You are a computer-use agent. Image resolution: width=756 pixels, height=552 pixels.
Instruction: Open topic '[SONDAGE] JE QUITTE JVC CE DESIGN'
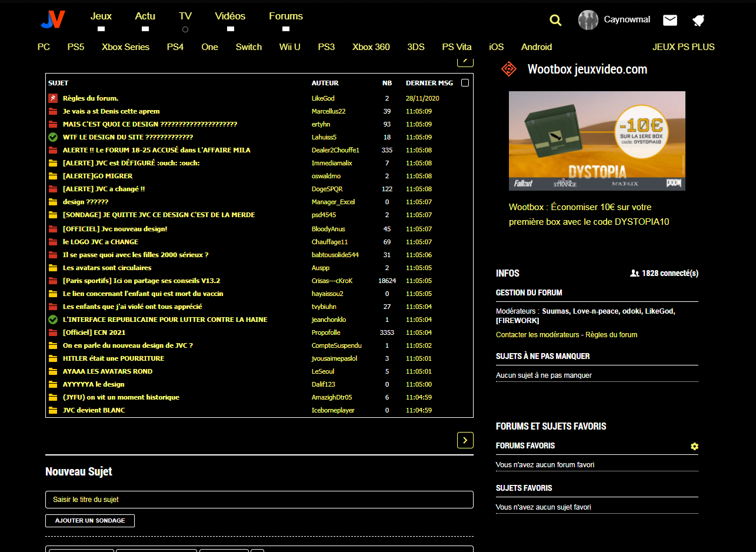[x=159, y=215]
